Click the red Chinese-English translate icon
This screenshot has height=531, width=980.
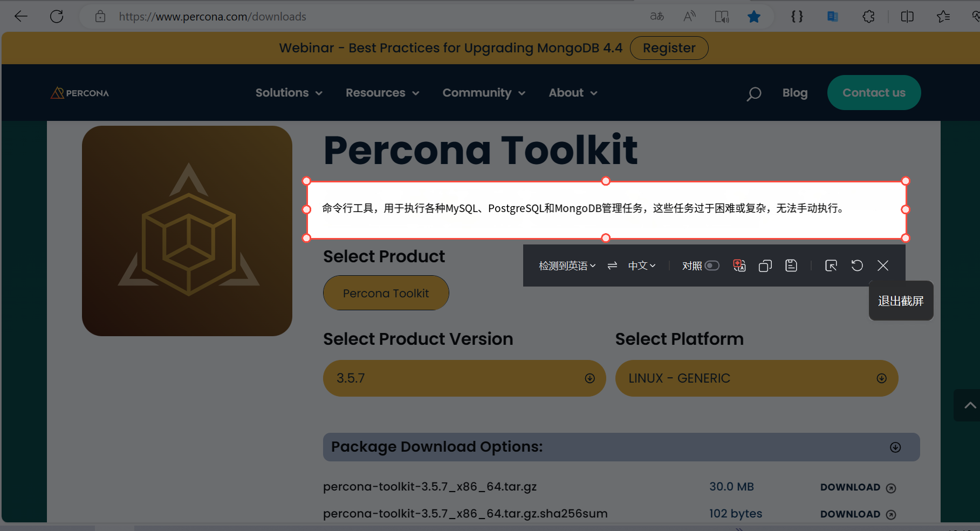[739, 265]
